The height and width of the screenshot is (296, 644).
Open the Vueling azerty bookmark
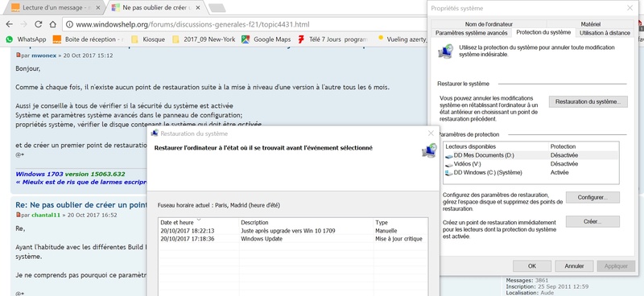[402, 39]
